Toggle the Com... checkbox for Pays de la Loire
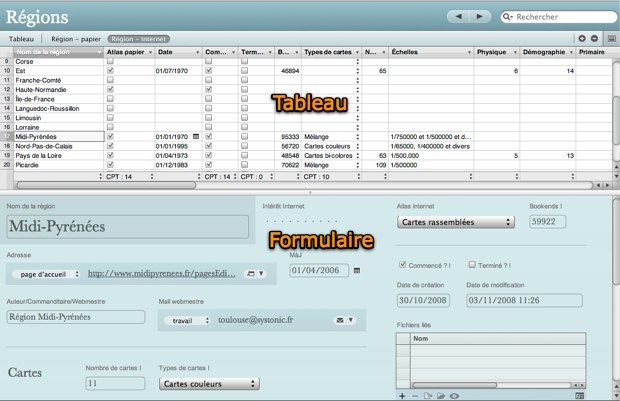 (208, 155)
